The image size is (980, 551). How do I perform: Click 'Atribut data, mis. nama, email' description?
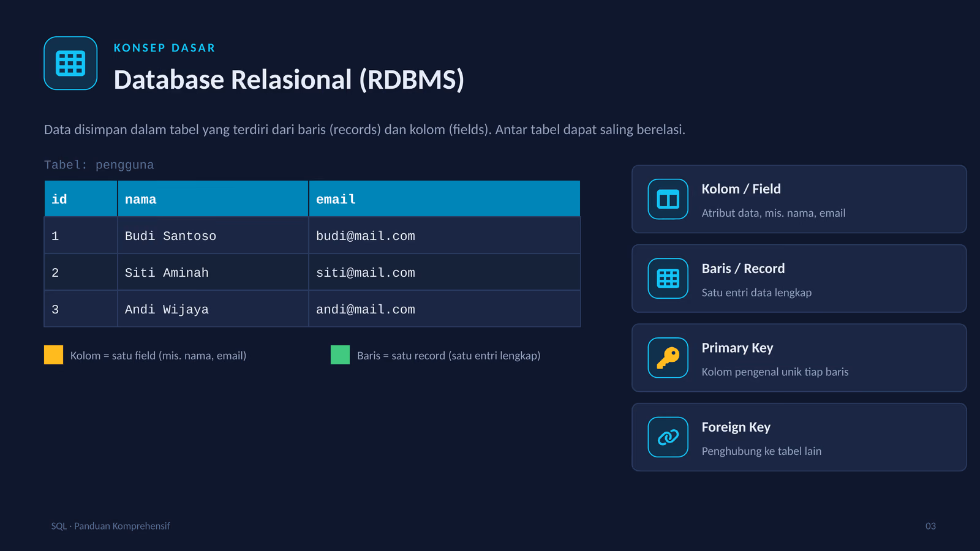(774, 213)
